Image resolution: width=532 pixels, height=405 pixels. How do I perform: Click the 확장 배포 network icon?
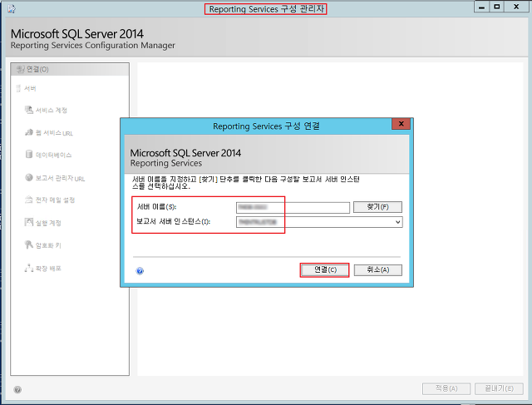[x=29, y=268]
